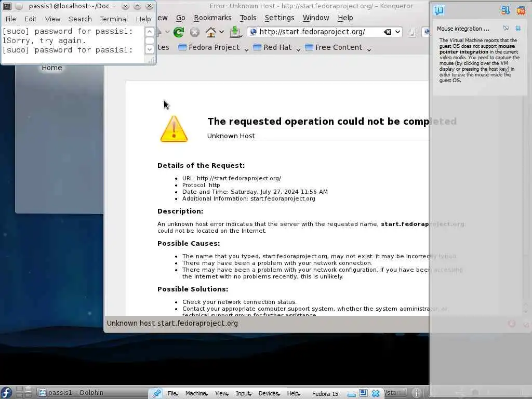Dismiss the Mouse integration notification

coord(518,28)
